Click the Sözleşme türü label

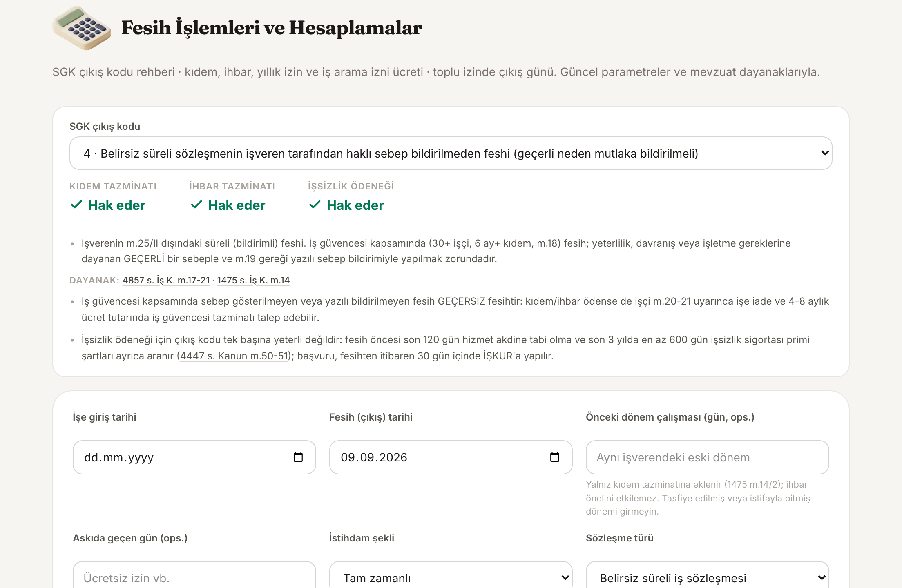pyautogui.click(x=620, y=538)
